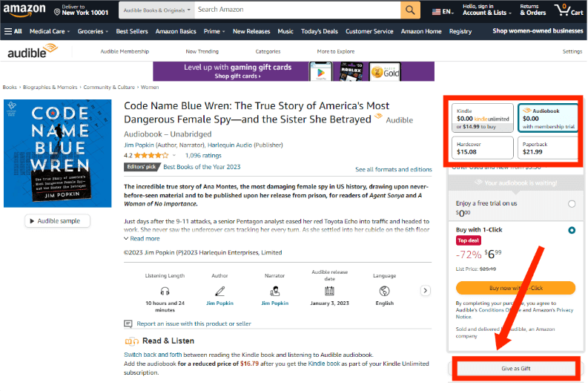Open New Releases in nav bar
The width and height of the screenshot is (588, 391).
[x=251, y=31]
